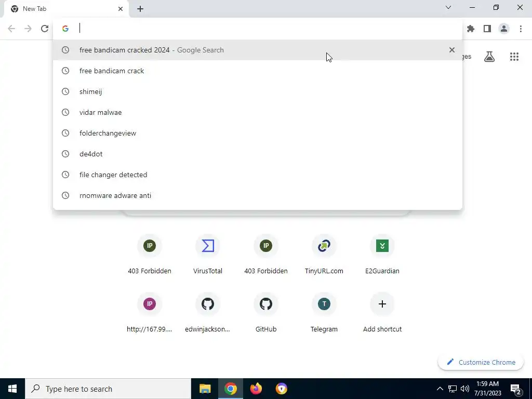Open the volume tray icon
Viewport: 532px width, 399px height.
(465, 389)
